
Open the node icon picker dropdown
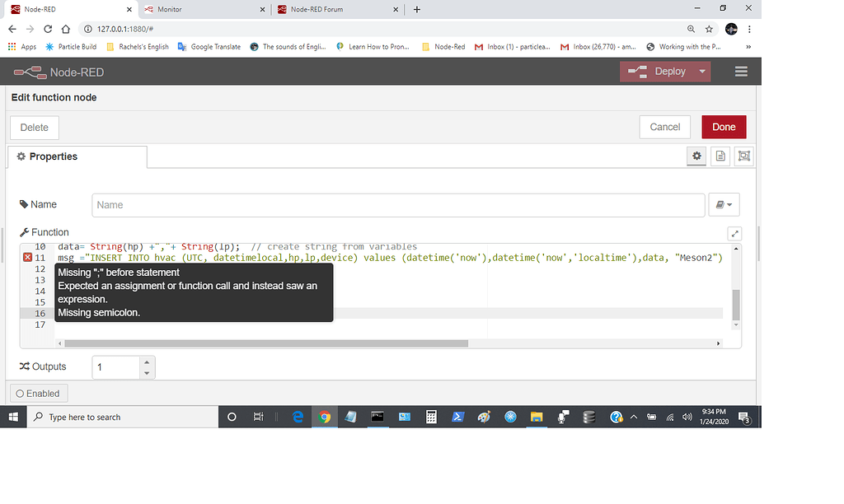[x=724, y=204]
